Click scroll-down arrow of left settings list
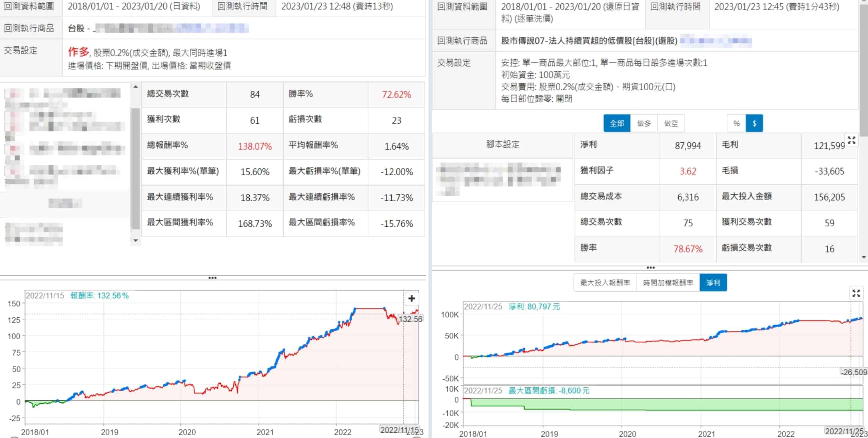 click(135, 240)
